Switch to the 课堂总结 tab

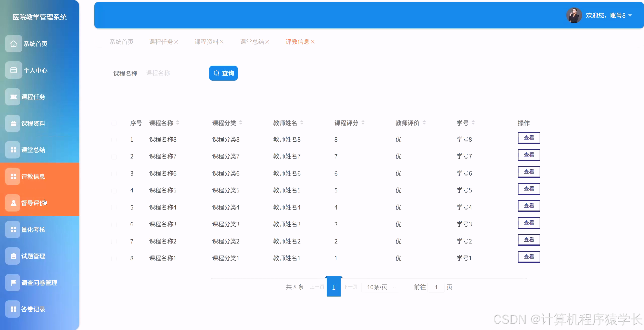pos(252,42)
